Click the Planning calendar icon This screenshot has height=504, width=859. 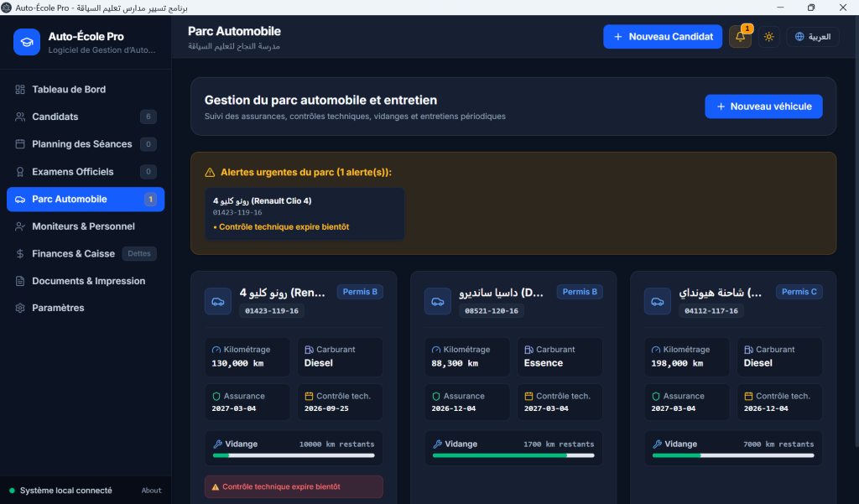coord(20,144)
